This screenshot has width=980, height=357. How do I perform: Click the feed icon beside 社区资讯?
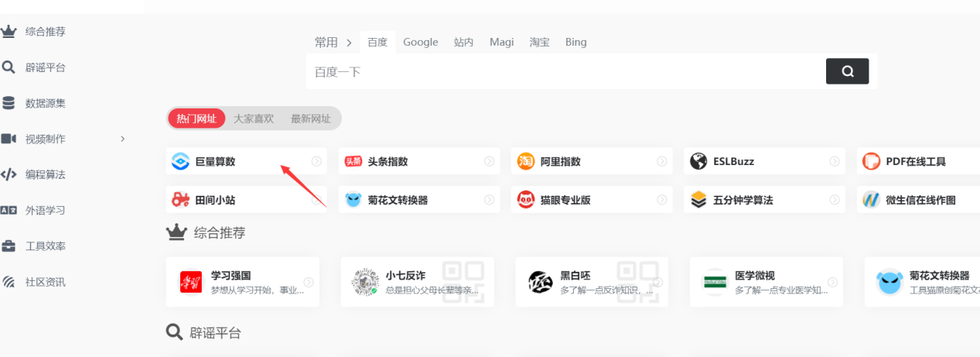click(9, 282)
